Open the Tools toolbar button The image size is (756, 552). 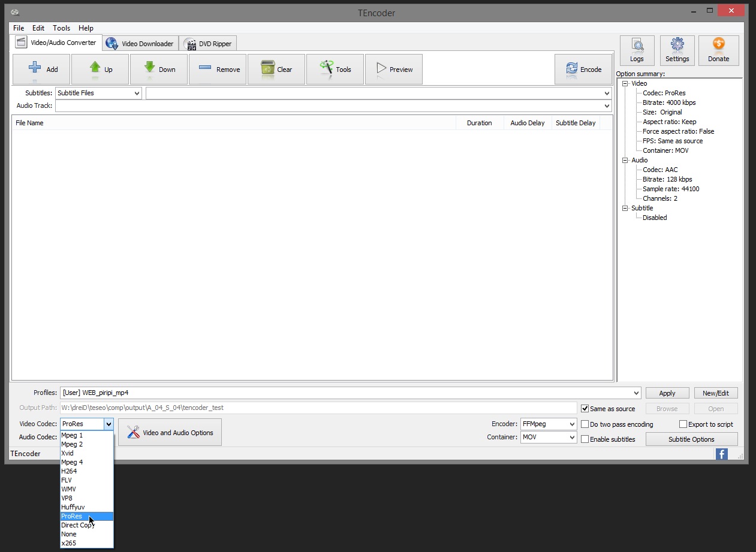[x=335, y=70]
